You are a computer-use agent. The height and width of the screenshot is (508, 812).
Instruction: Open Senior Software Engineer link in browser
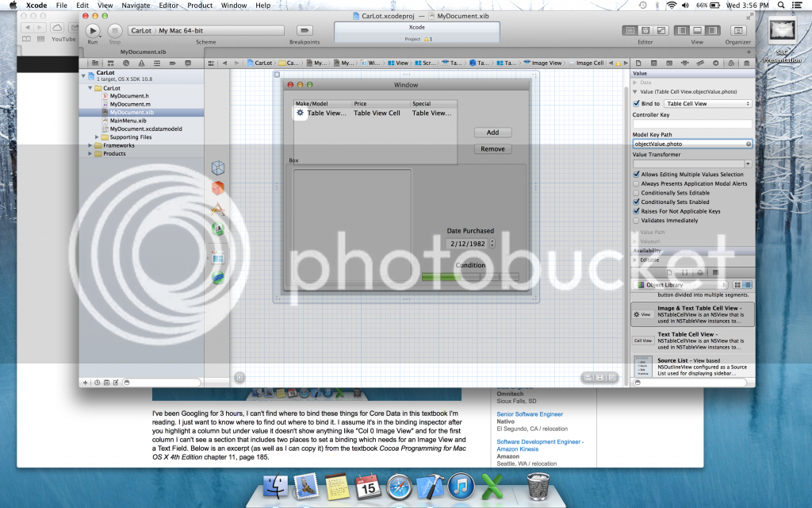point(530,414)
